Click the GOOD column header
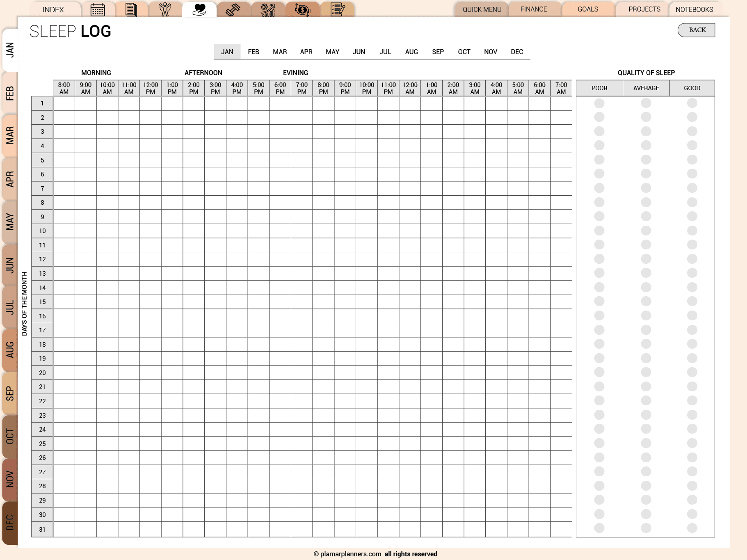Image resolution: width=747 pixels, height=560 pixels. point(692,88)
